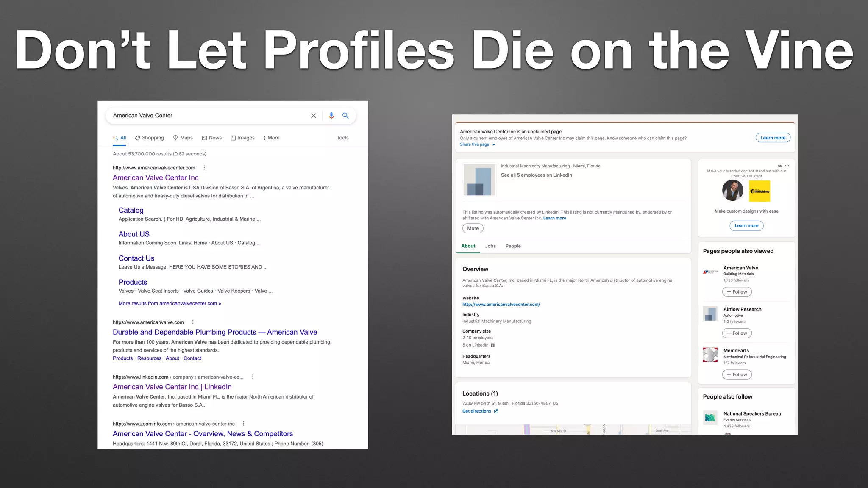Click American Valve page logo in sidebar
868x488 pixels.
[x=710, y=272]
